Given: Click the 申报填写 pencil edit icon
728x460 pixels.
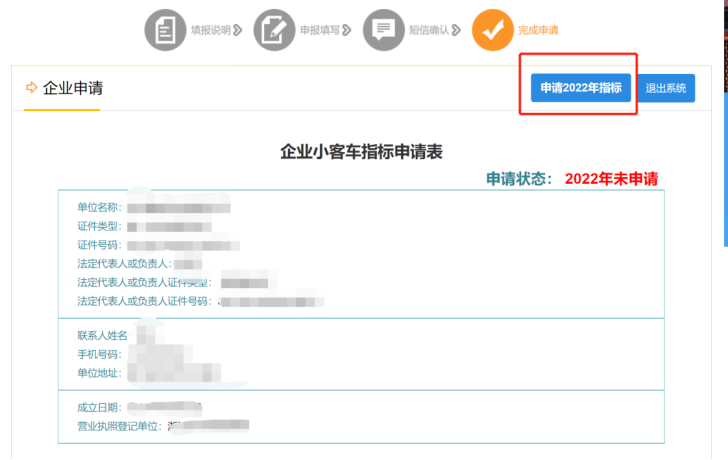Looking at the screenshot, I should [x=274, y=29].
